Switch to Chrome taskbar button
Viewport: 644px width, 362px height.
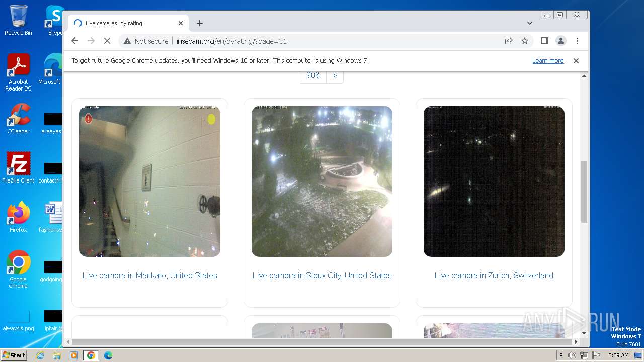click(91, 355)
